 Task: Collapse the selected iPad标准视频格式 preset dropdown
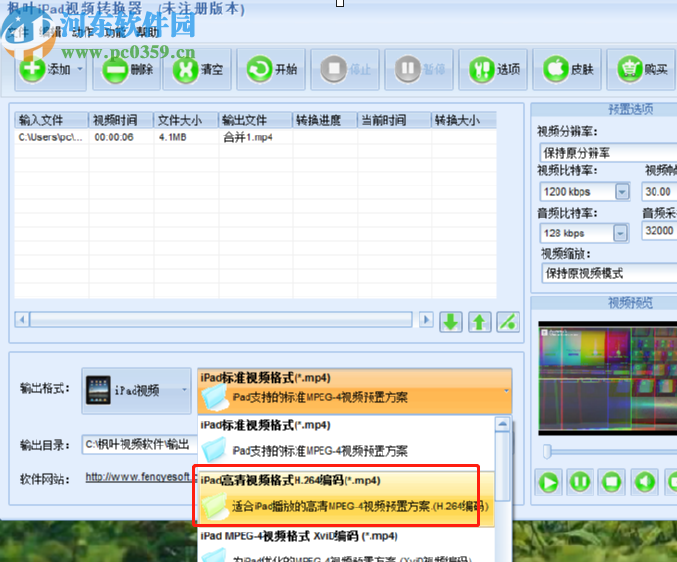coord(354,391)
